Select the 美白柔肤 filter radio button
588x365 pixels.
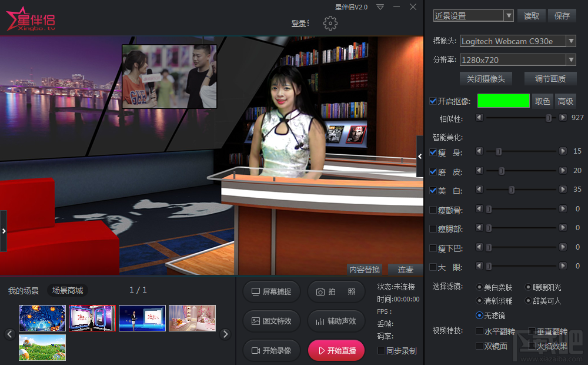pyautogui.click(x=479, y=287)
